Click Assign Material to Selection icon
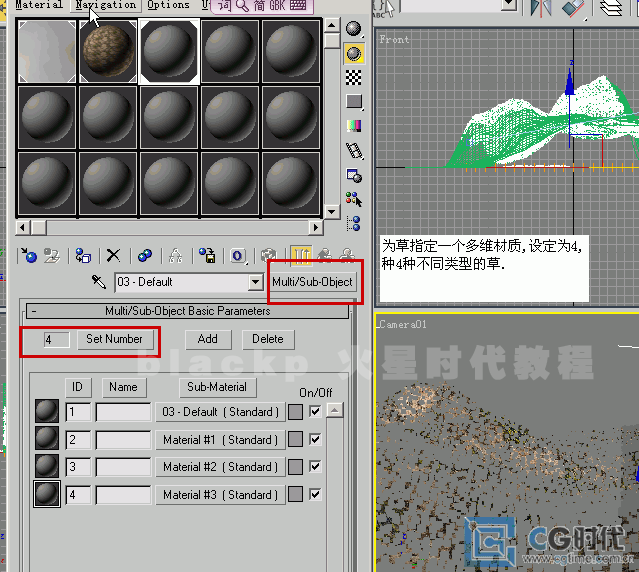639x572 pixels. (83, 256)
